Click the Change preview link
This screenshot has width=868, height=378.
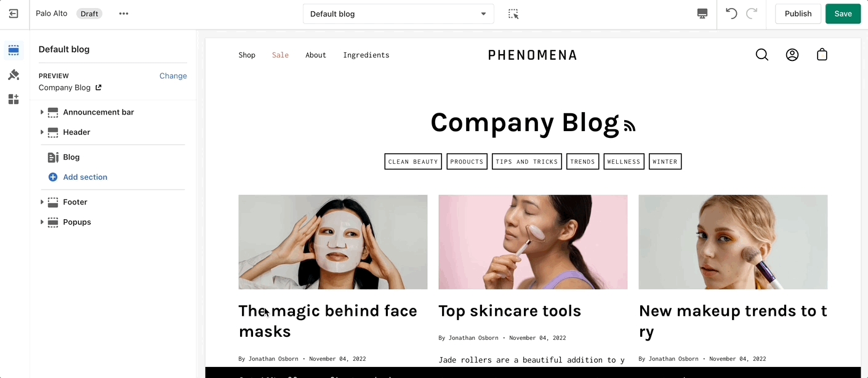coord(173,76)
